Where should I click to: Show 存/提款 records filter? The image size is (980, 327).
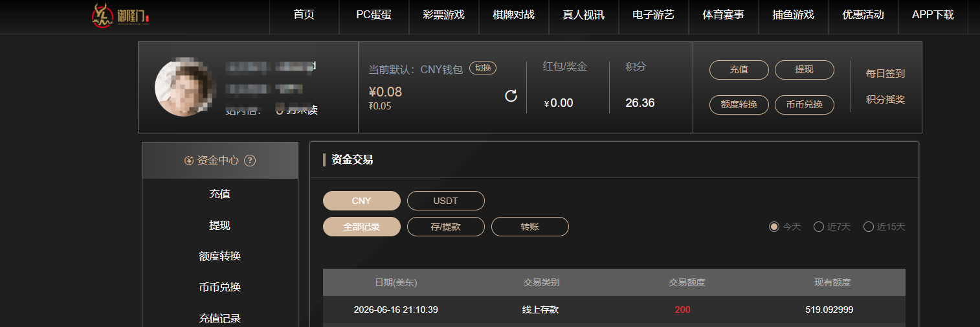click(x=445, y=227)
